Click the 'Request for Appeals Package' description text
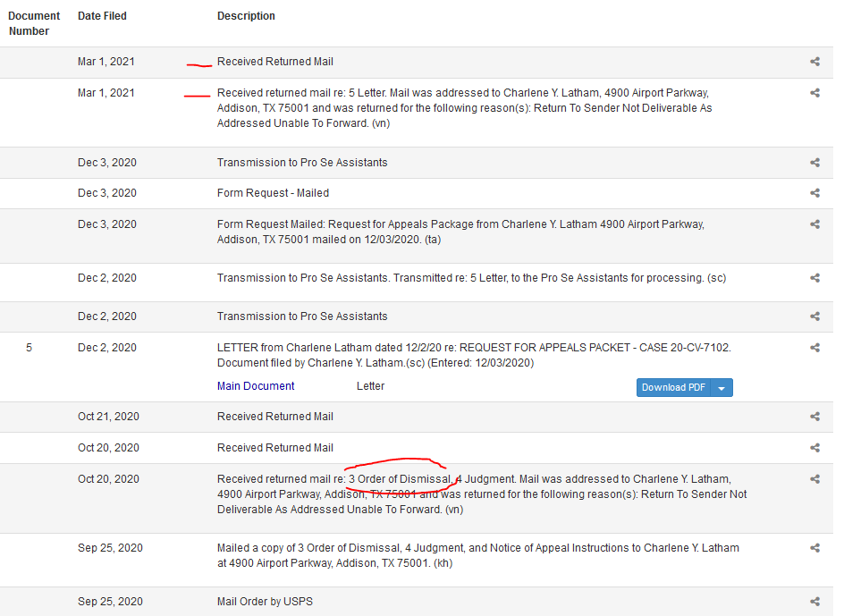 460,232
